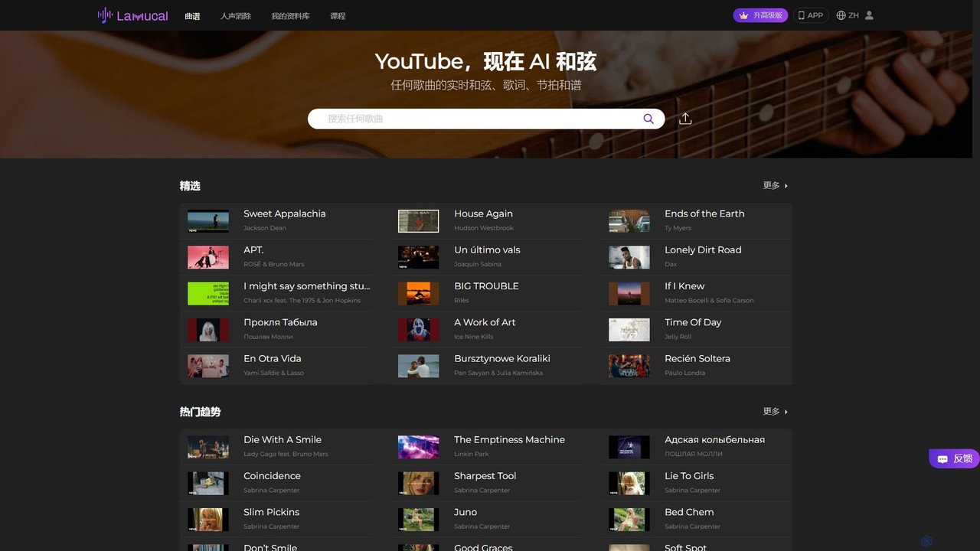Open the 人声消除 menu tab
This screenshot has height=551, width=980.
pyautogui.click(x=236, y=16)
